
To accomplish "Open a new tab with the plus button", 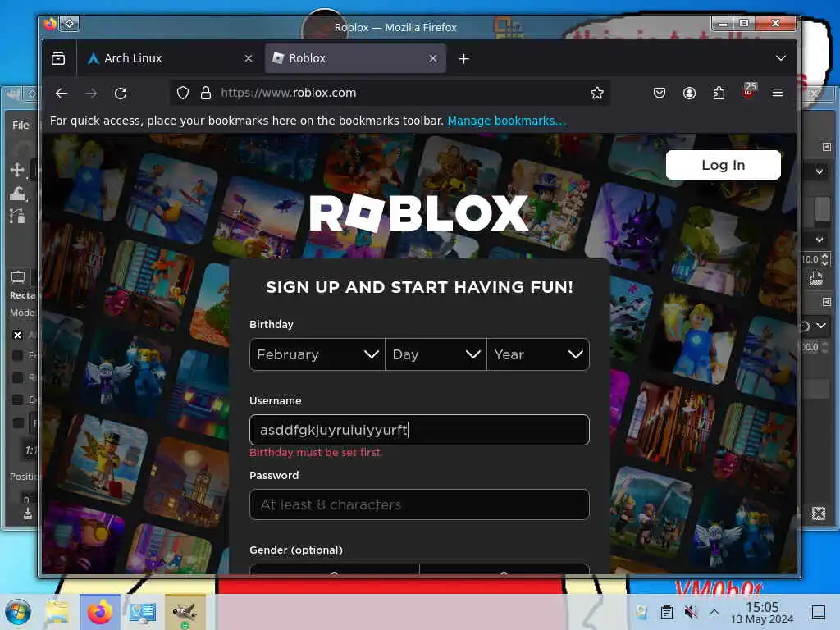I will pyautogui.click(x=464, y=59).
